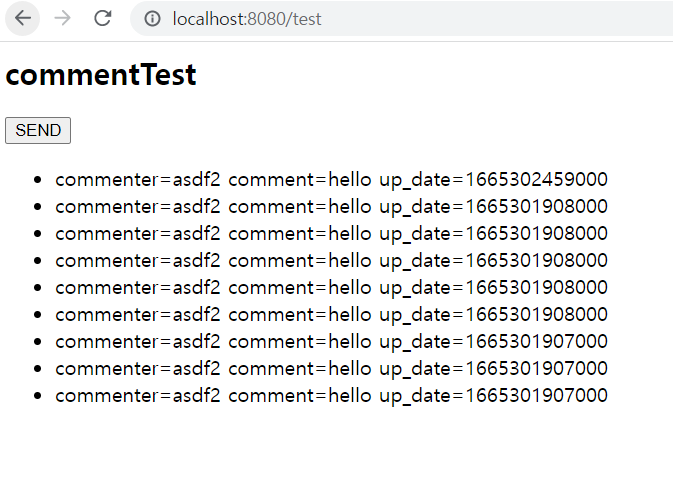This screenshot has height=484, width=673.
Task: Click the bullet of the topmost comment
Action: point(38,180)
